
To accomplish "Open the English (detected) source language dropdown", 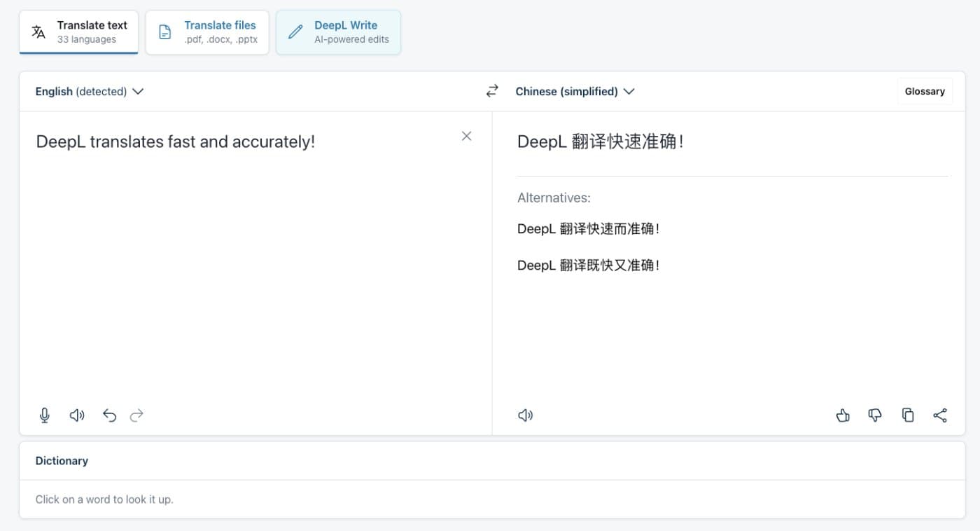I will point(90,91).
